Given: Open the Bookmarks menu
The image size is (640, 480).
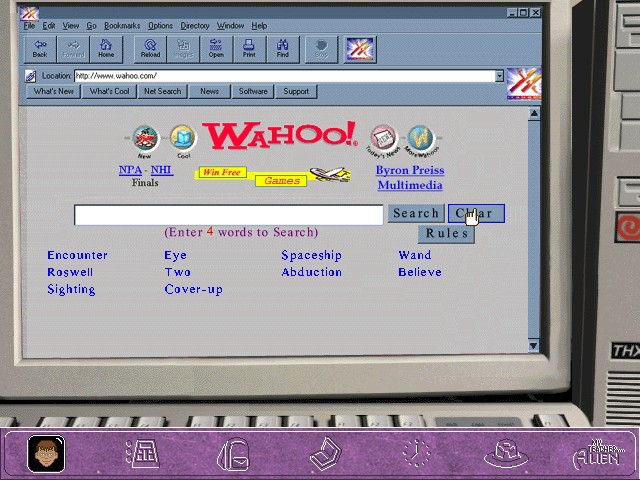Looking at the screenshot, I should (122, 26).
